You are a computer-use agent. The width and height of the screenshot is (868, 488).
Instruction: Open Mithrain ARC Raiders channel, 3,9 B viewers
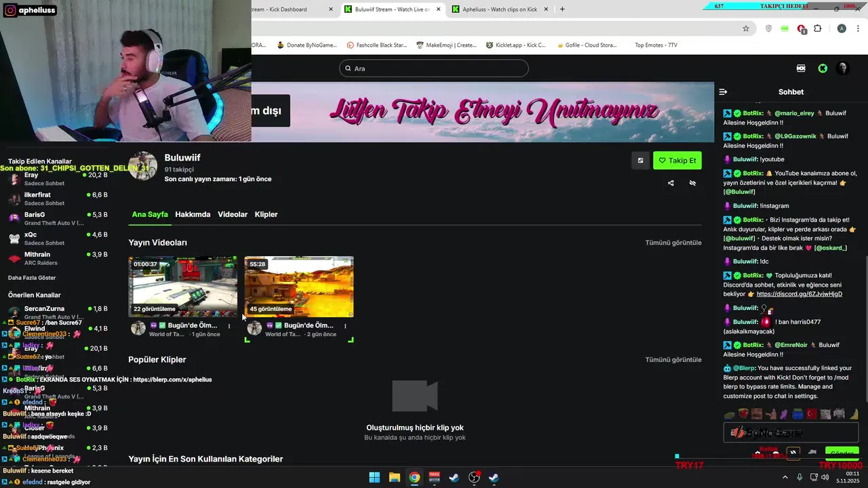[58, 258]
